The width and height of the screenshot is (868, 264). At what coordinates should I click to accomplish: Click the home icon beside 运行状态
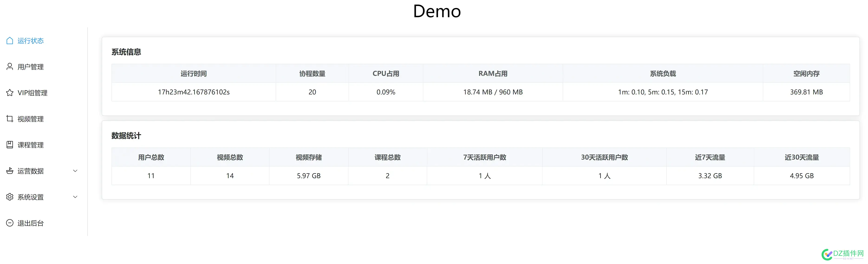coord(10,40)
